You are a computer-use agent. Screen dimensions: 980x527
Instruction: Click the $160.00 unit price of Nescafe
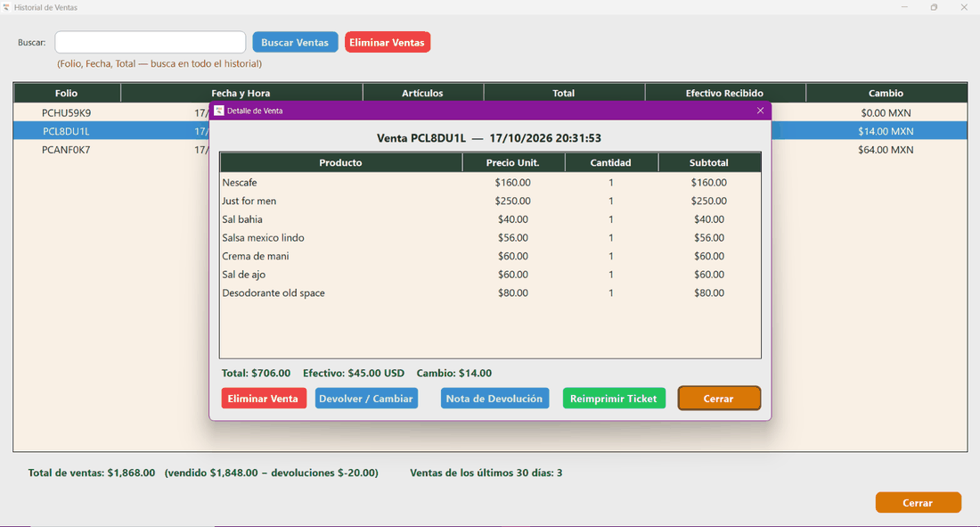[x=513, y=183]
